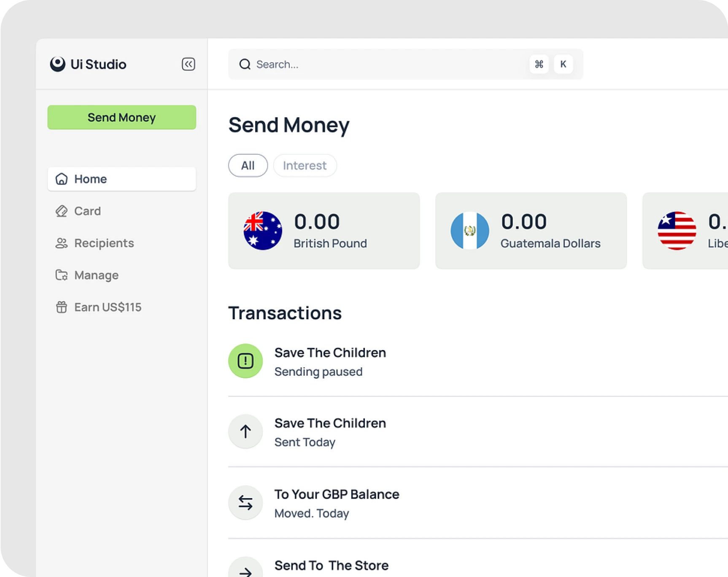Image resolution: width=728 pixels, height=577 pixels.
Task: Click the striped flag with star icon
Action: (677, 231)
